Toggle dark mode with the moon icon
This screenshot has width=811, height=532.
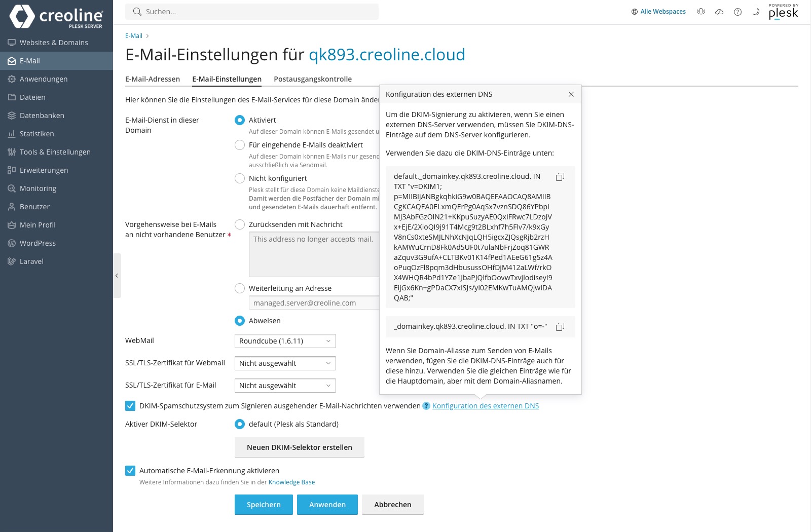click(x=756, y=12)
